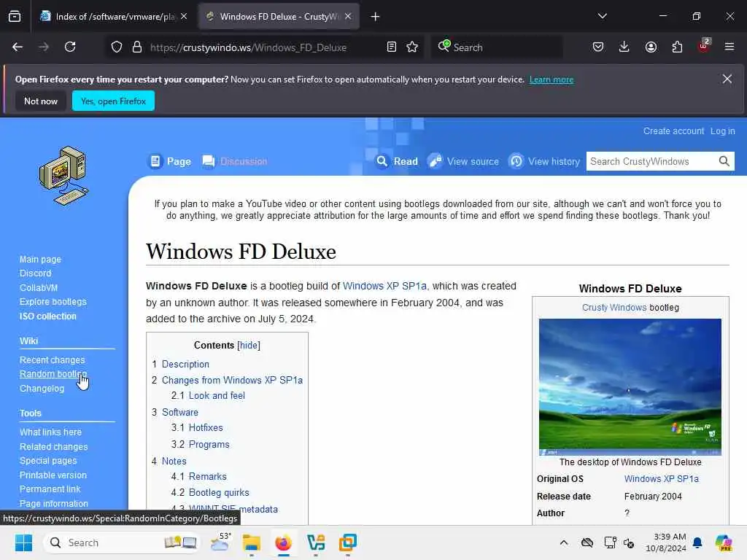Click the Not now button

tap(41, 101)
